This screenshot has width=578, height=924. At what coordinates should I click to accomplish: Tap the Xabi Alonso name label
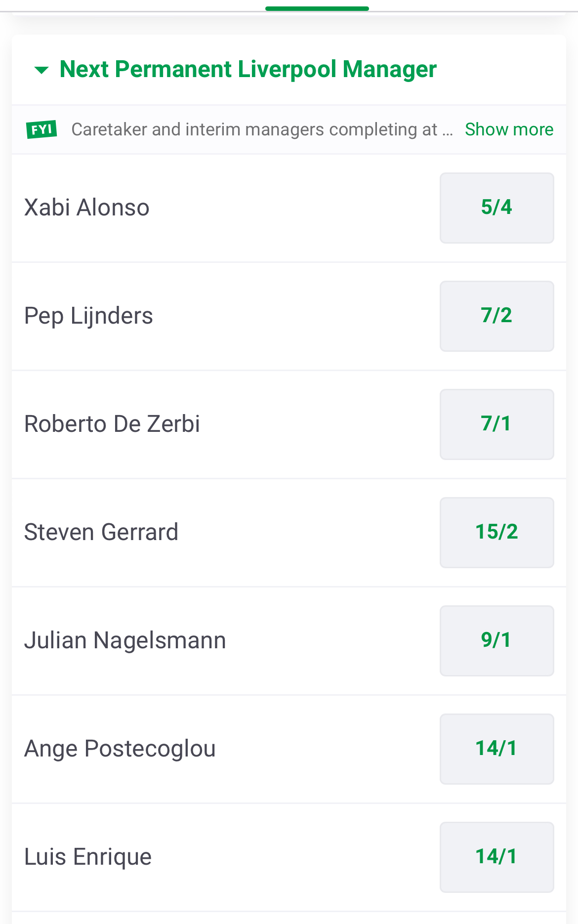(x=87, y=208)
